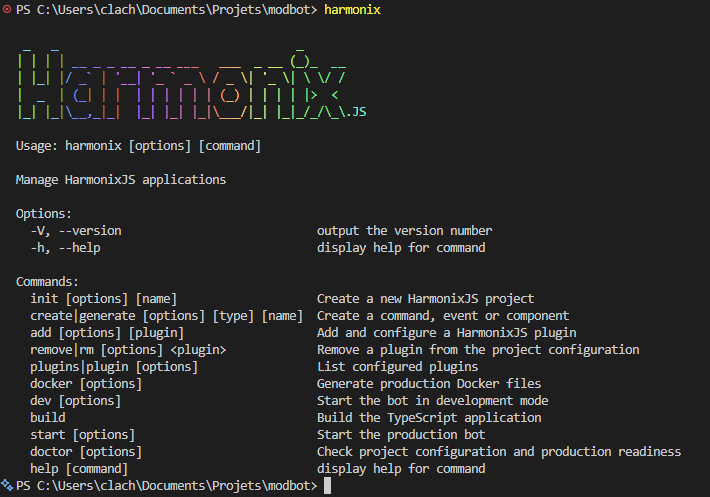Click 'Remove a plugin from the project configuration'
This screenshot has width=710, height=497.
pos(478,349)
